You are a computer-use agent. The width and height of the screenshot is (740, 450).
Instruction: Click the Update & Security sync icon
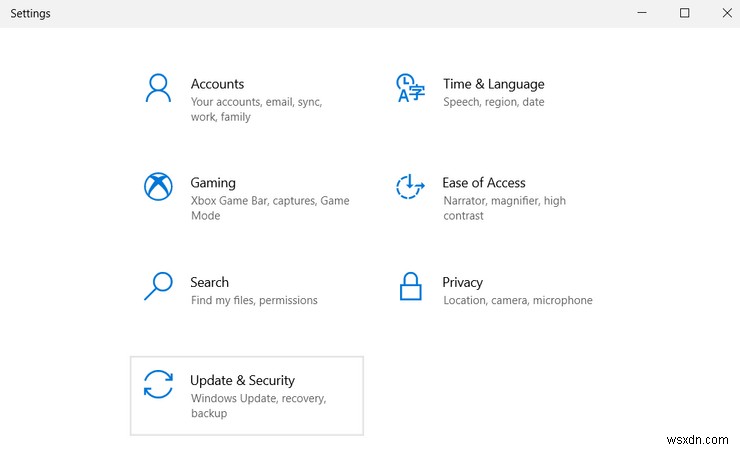click(x=158, y=385)
